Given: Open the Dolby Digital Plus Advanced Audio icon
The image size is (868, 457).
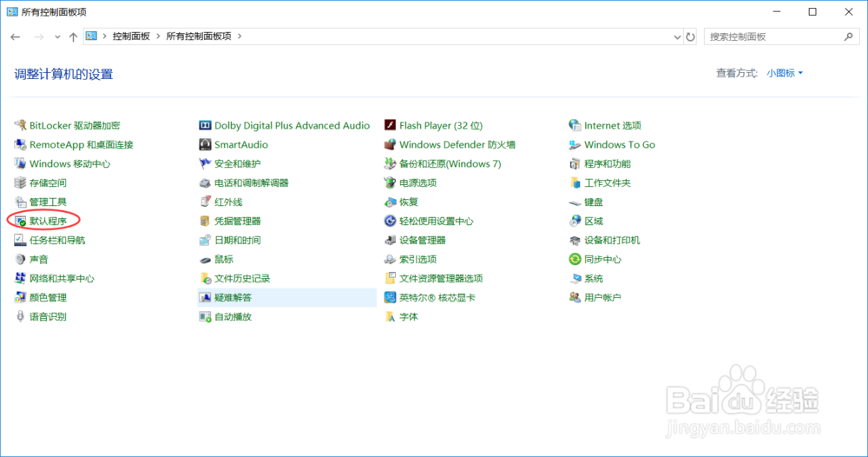Looking at the screenshot, I should (x=206, y=125).
